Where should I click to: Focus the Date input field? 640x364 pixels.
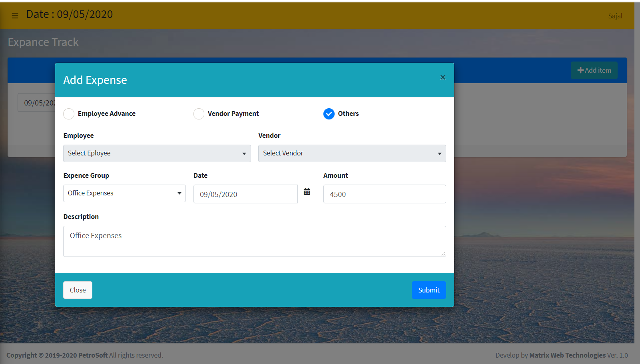point(245,194)
